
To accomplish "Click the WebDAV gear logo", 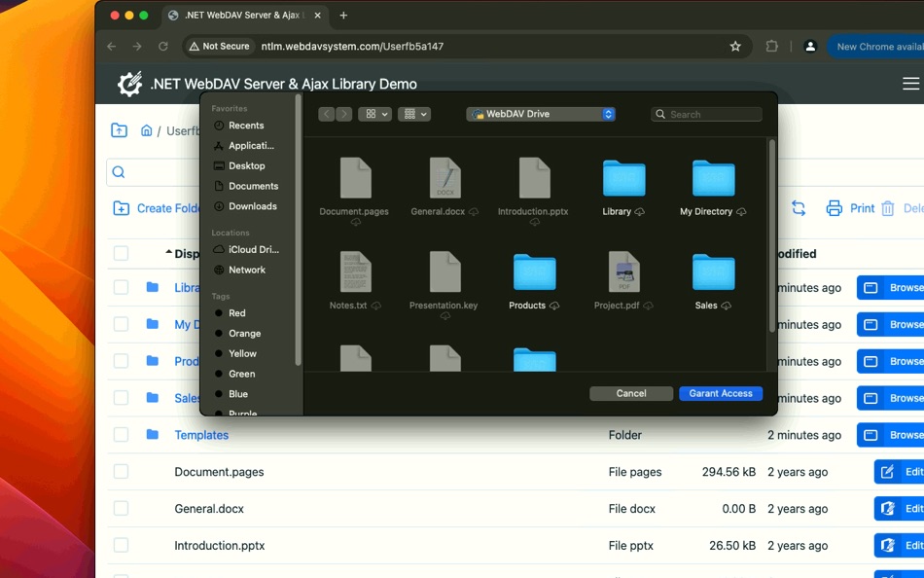I will tap(129, 84).
